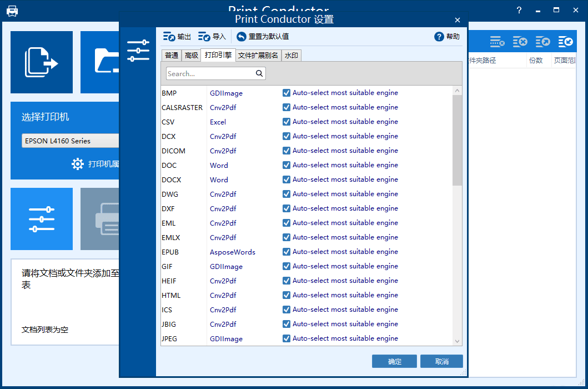The height and width of the screenshot is (389, 588).
Task: Click the printer properties gear icon
Action: 78,164
